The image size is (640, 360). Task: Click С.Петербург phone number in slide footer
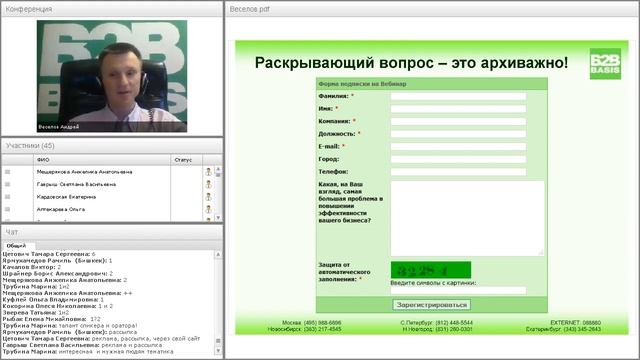(436, 323)
